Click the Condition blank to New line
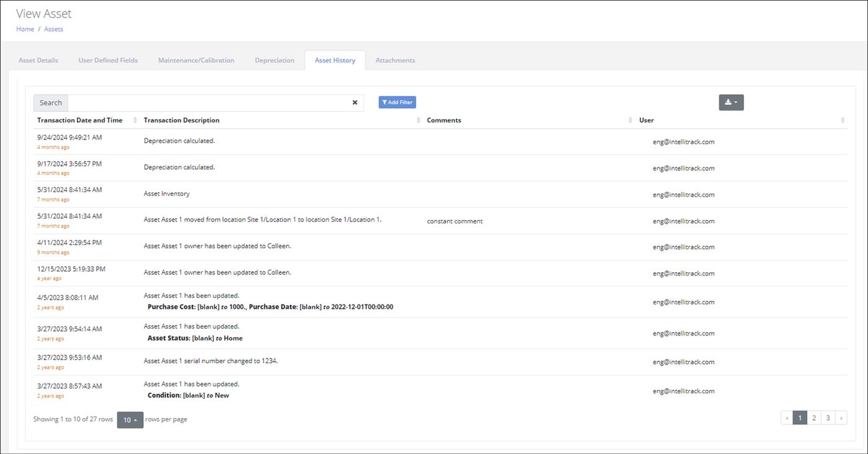The image size is (868, 454). 188,396
